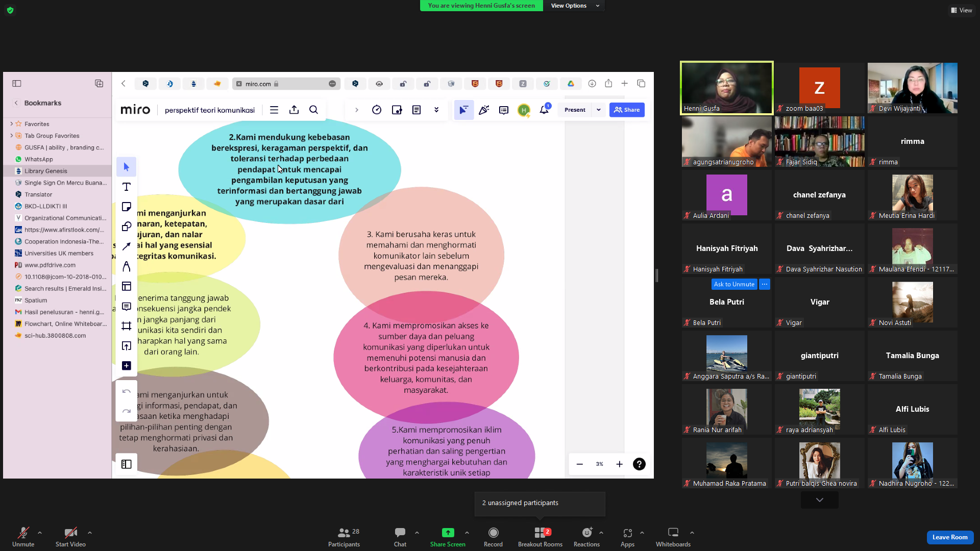Open Miro notifications bell
The height and width of the screenshot is (551, 980).
tap(545, 110)
